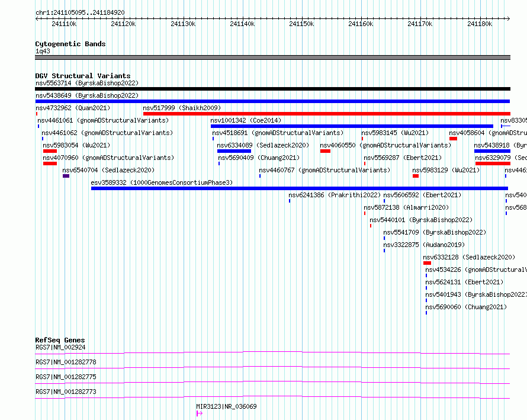This screenshot has width=527, height=420.
Task: Click the nsv4534226 gnomAD variant label
Action: click(476, 270)
